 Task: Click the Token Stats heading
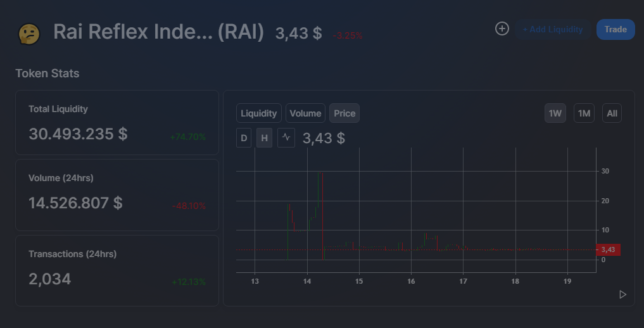tap(47, 73)
